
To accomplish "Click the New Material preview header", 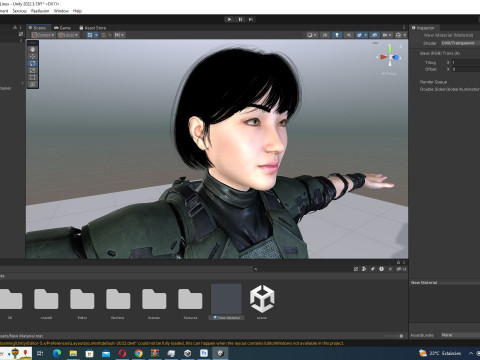I will 445,282.
